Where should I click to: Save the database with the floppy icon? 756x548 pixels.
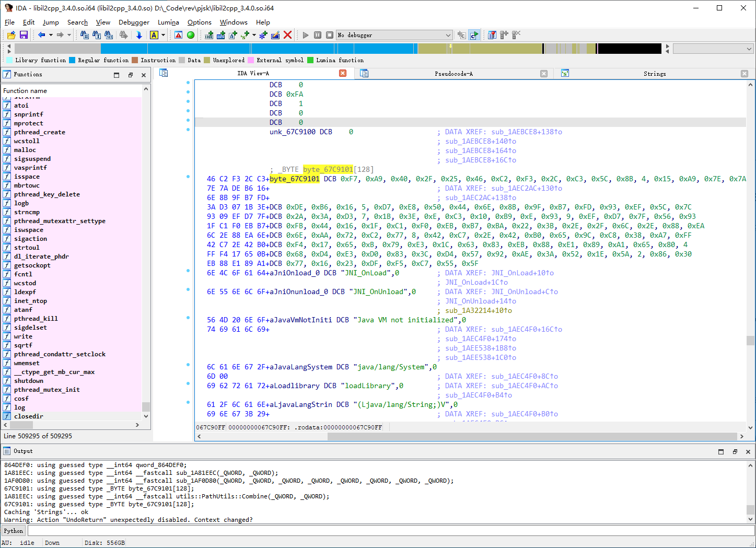[24, 35]
